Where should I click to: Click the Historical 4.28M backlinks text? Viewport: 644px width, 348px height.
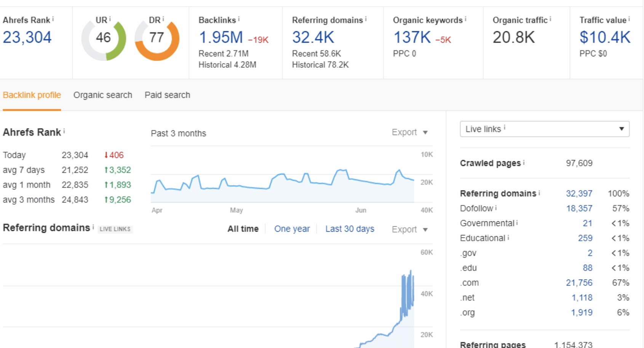point(227,65)
